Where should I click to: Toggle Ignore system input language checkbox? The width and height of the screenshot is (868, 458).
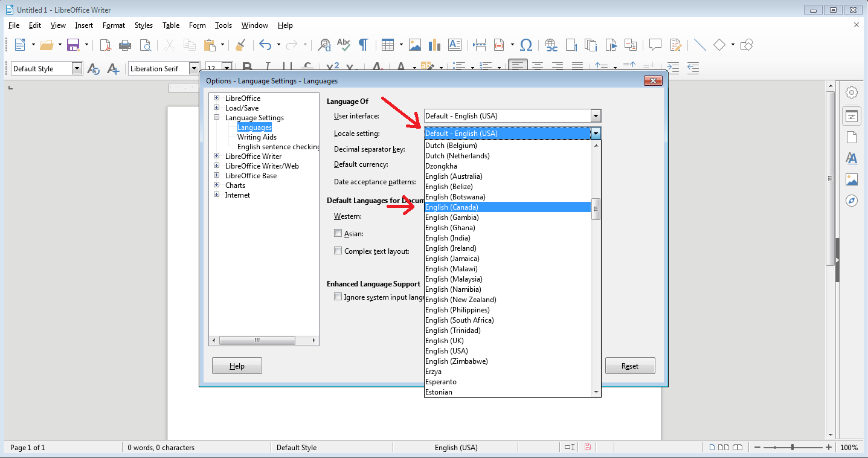(338, 297)
